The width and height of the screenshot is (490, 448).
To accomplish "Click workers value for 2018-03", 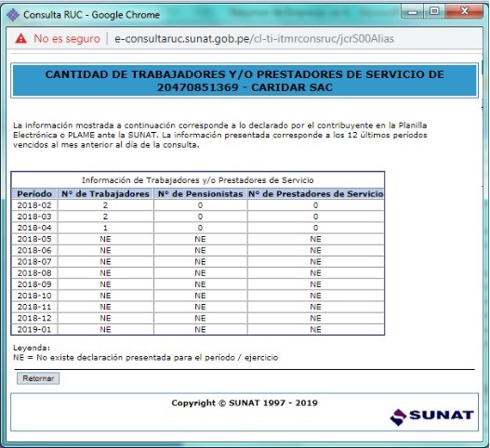I will pos(105,217).
